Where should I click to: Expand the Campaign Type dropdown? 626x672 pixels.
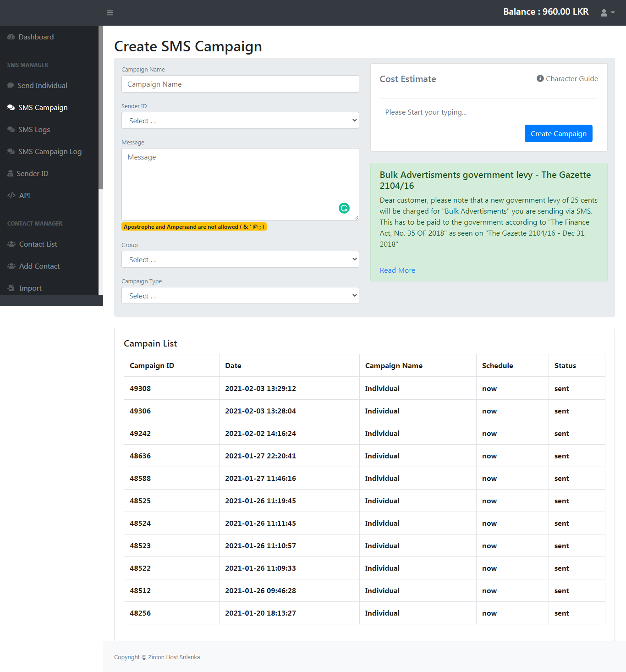[x=240, y=296]
